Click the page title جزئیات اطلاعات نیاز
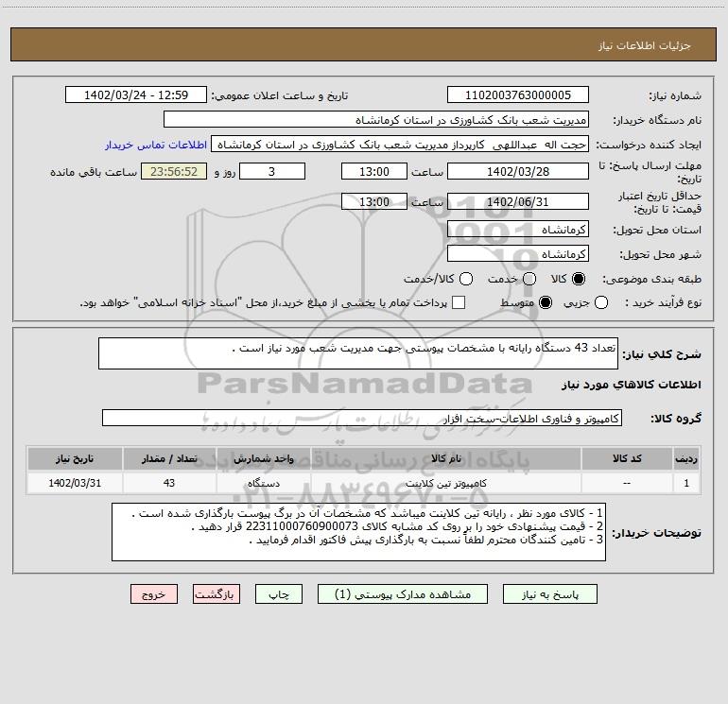This screenshot has width=728, height=704. 644,45
